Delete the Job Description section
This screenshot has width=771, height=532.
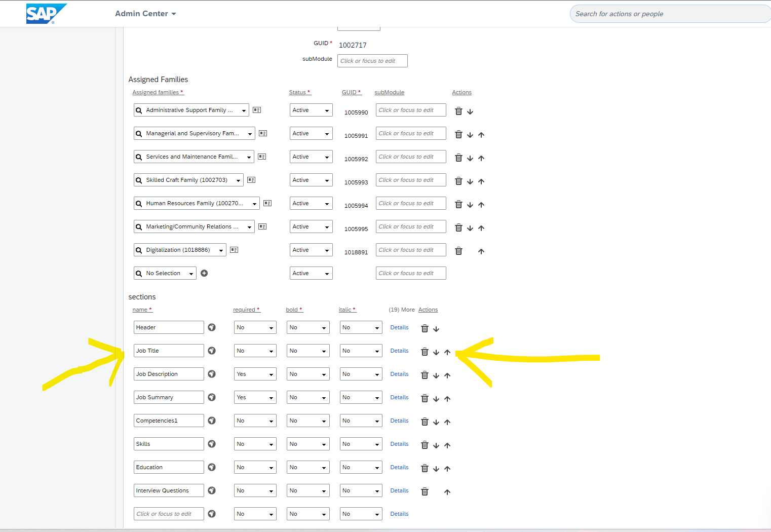(x=425, y=375)
